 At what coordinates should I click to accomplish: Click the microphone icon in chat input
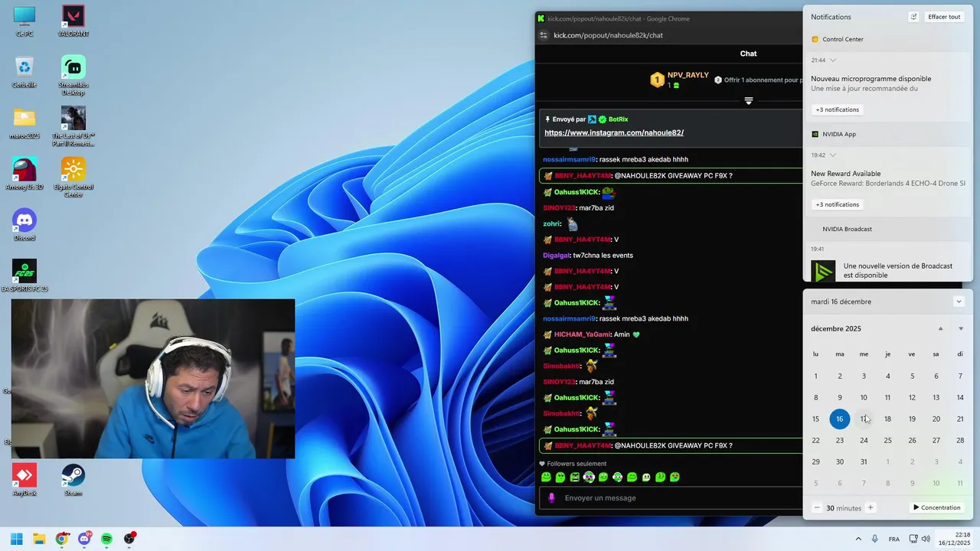point(550,498)
